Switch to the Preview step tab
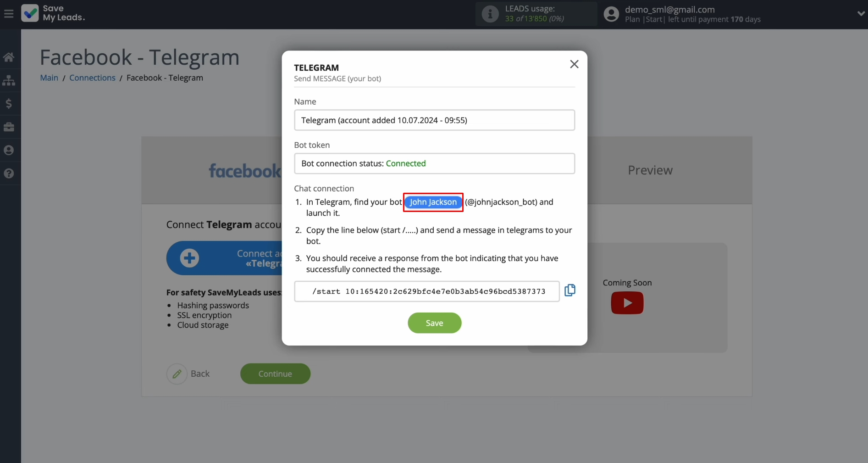Screen dimensions: 868x463 [x=650, y=170]
